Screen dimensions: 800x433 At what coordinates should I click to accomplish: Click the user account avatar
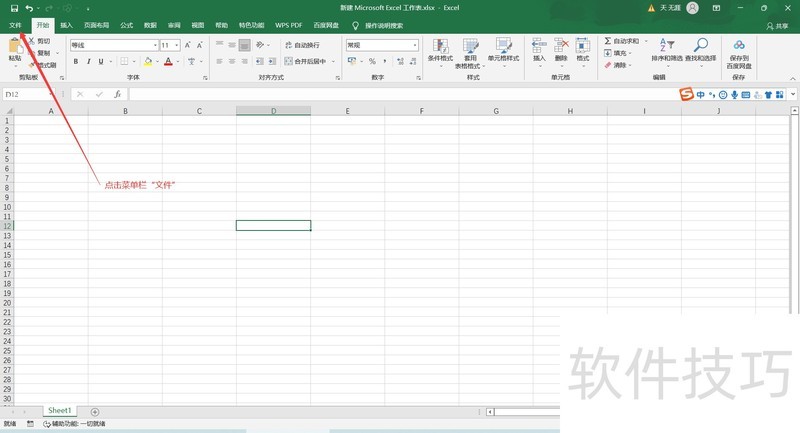pos(692,8)
